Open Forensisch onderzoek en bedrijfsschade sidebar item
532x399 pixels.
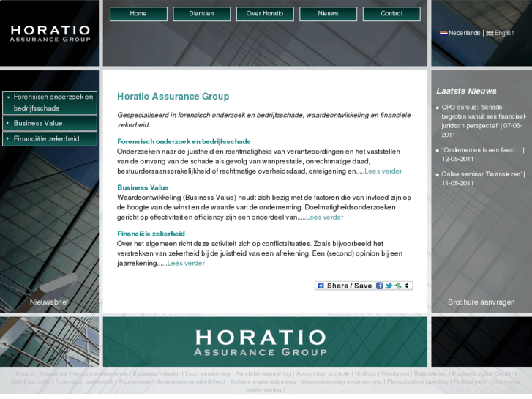50,102
